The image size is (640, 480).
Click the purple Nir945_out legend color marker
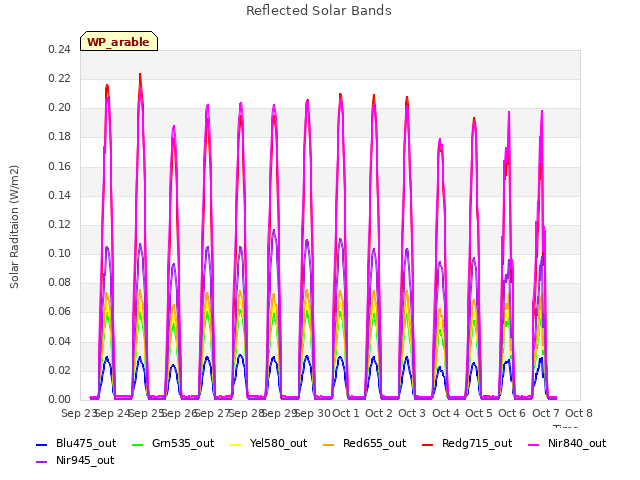[42, 462]
